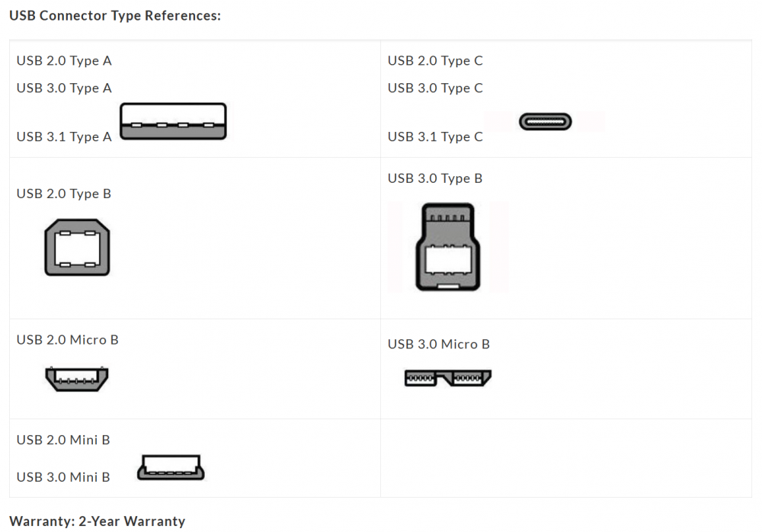Click the "USB 2.0 Mini B" label
762x532 pixels.
click(x=63, y=440)
